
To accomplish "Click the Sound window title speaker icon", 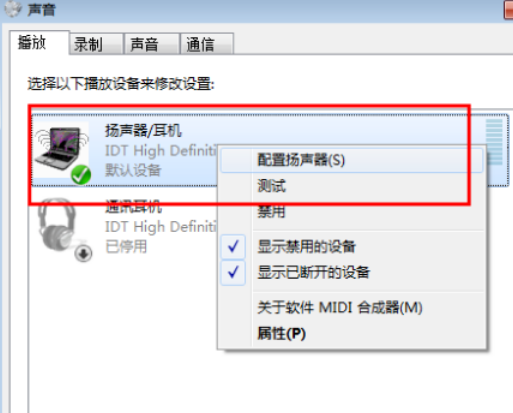I will (13, 9).
